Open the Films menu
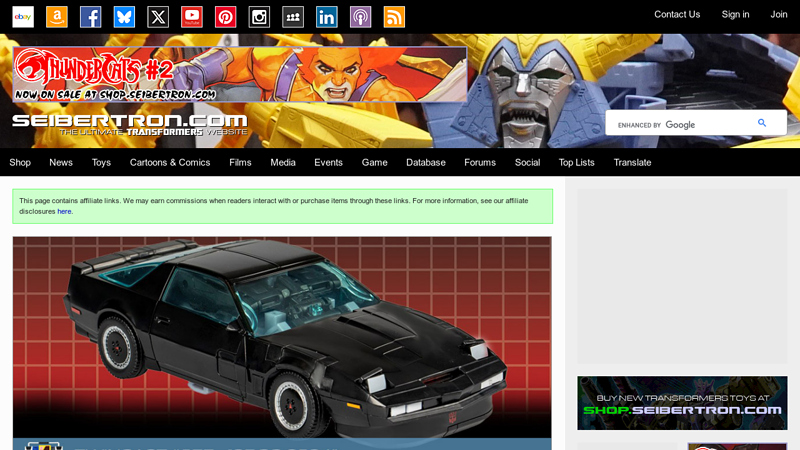 (x=240, y=162)
